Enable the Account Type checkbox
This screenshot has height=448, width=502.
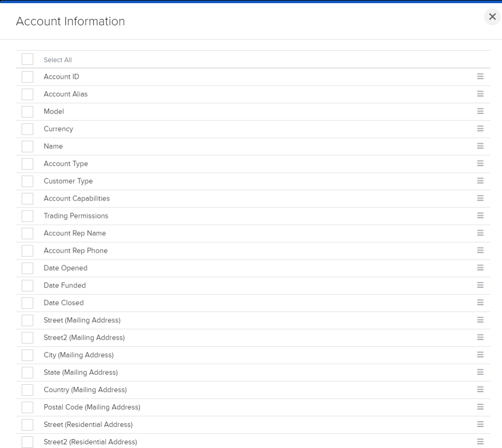pyautogui.click(x=27, y=164)
